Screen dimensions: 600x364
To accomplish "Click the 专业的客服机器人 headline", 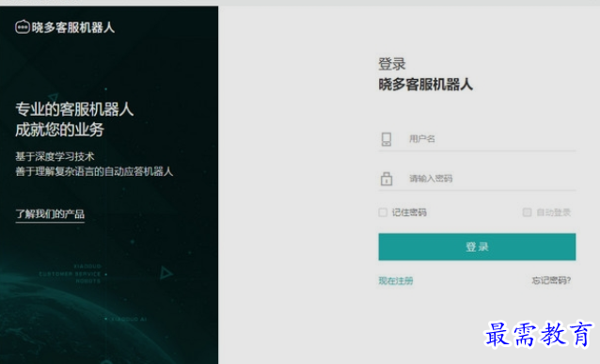I will (x=74, y=109).
